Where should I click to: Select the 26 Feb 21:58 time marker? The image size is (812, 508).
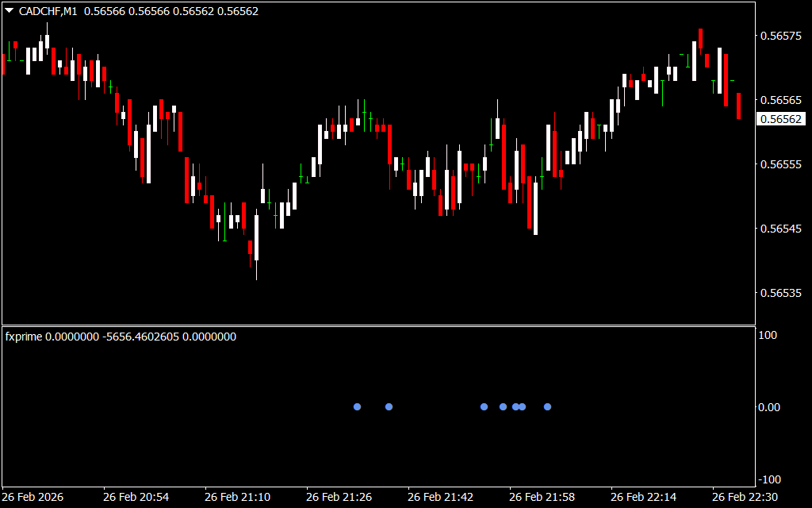pos(542,497)
